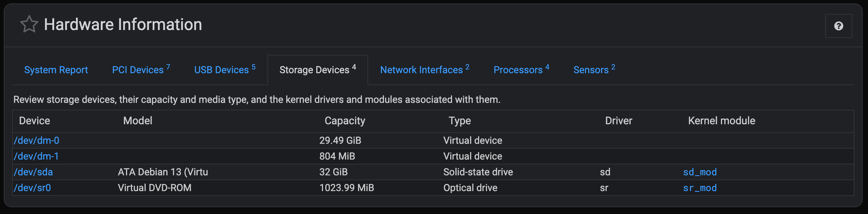868x214 pixels.
Task: Open the /dev/sda device link
Action: (33, 172)
